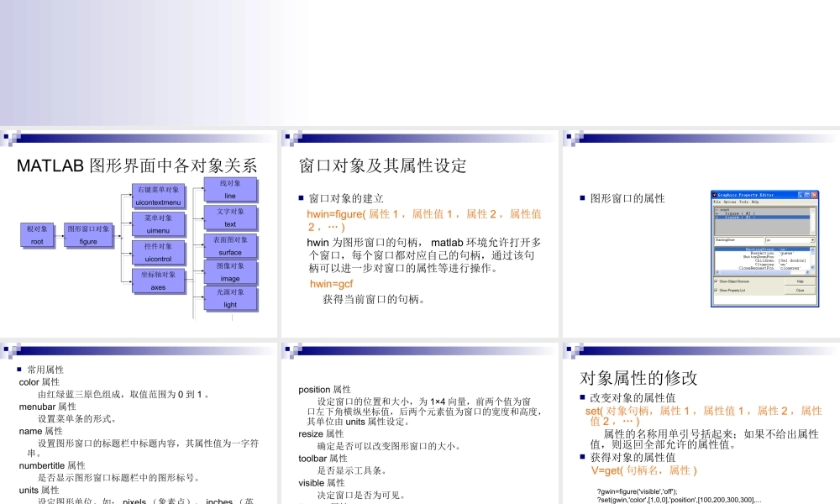
Task: Click the 'numbertitle 属性' heading
Action: 52,465
